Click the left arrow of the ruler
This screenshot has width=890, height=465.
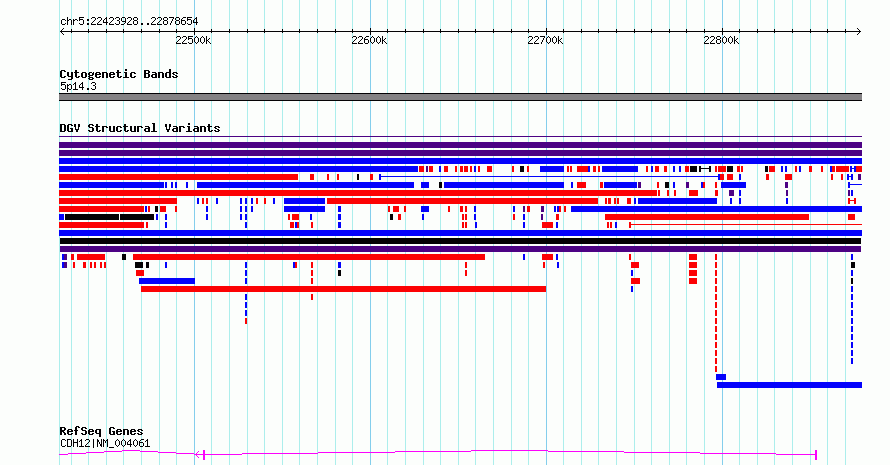pos(62,32)
